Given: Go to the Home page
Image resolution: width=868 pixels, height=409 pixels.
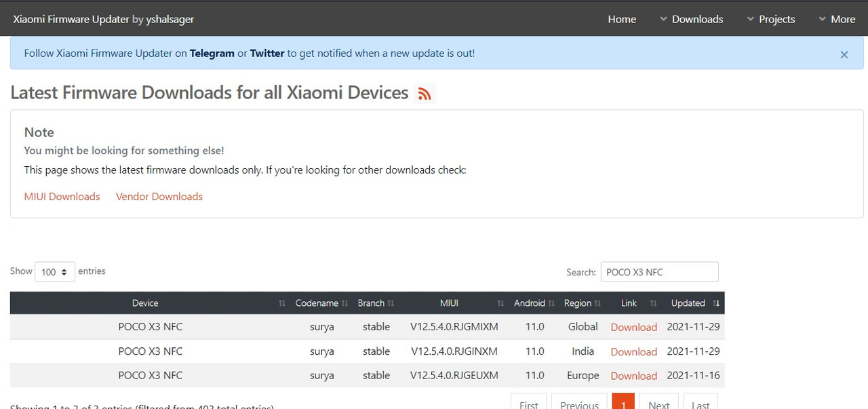Looking at the screenshot, I should 622,19.
